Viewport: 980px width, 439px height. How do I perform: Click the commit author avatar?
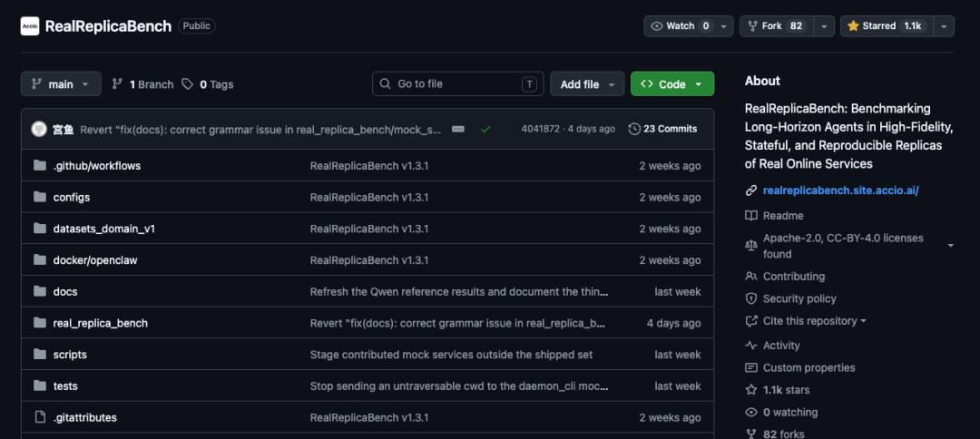(39, 130)
